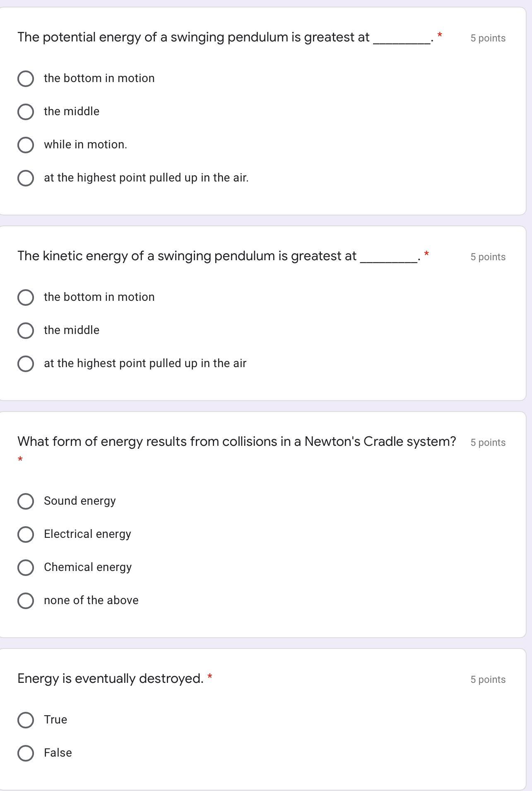Click the potential energy pendulum question text

[193, 37]
